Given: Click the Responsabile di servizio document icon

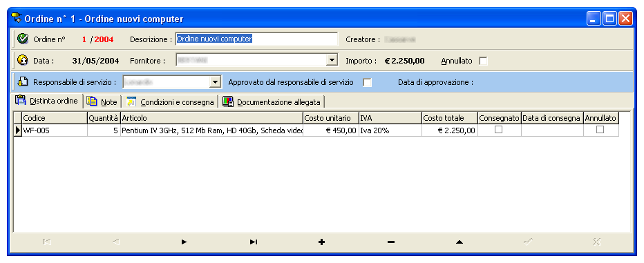Looking at the screenshot, I should point(23,81).
